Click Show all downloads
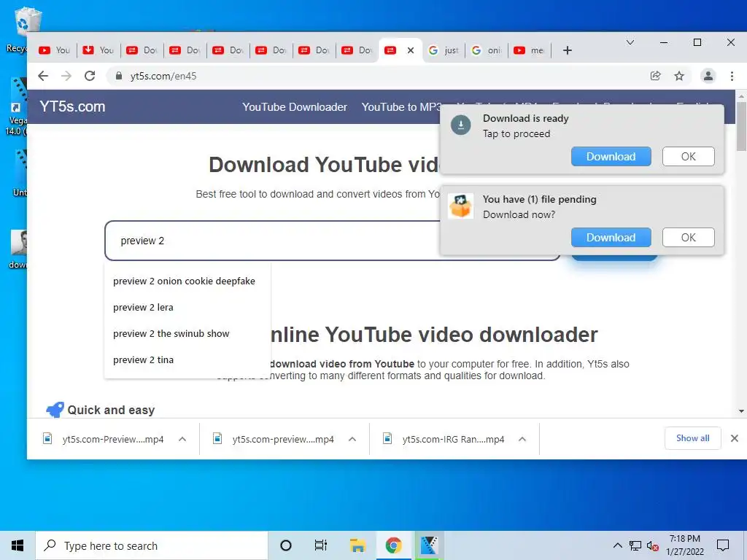 693,438
